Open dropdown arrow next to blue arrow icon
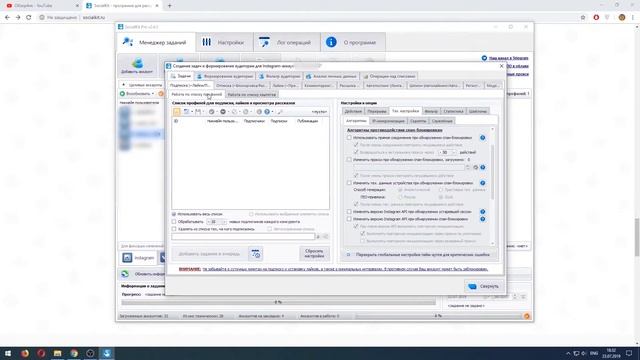640x360 pixels. 272,111
